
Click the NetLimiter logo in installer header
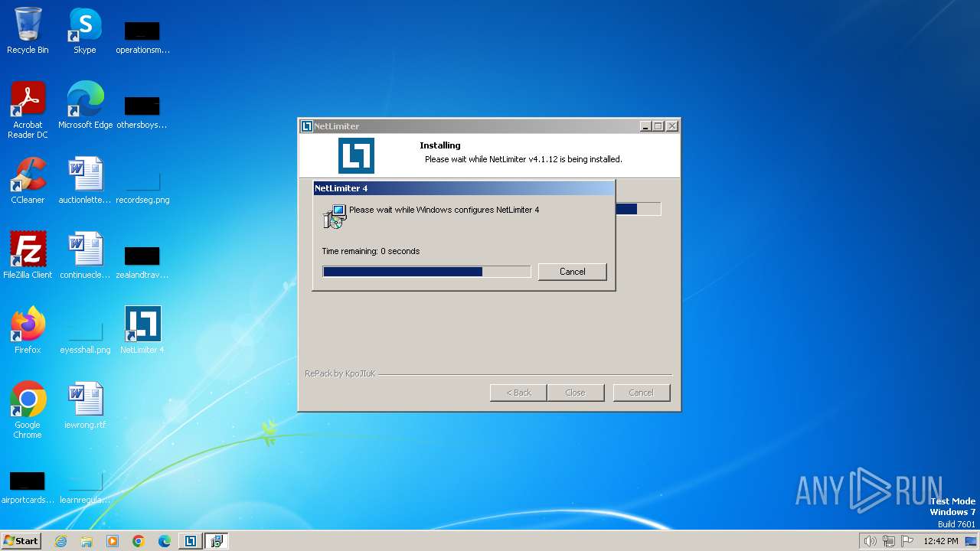click(356, 155)
